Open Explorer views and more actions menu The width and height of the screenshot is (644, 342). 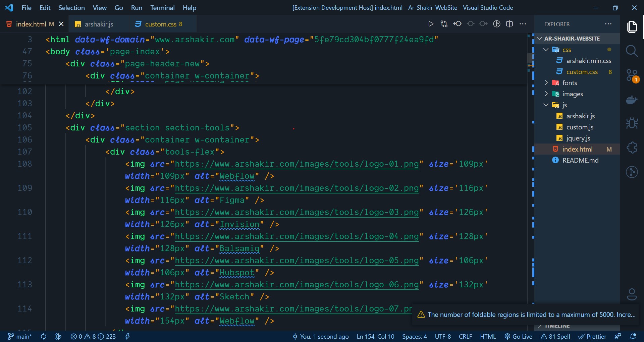tap(608, 24)
